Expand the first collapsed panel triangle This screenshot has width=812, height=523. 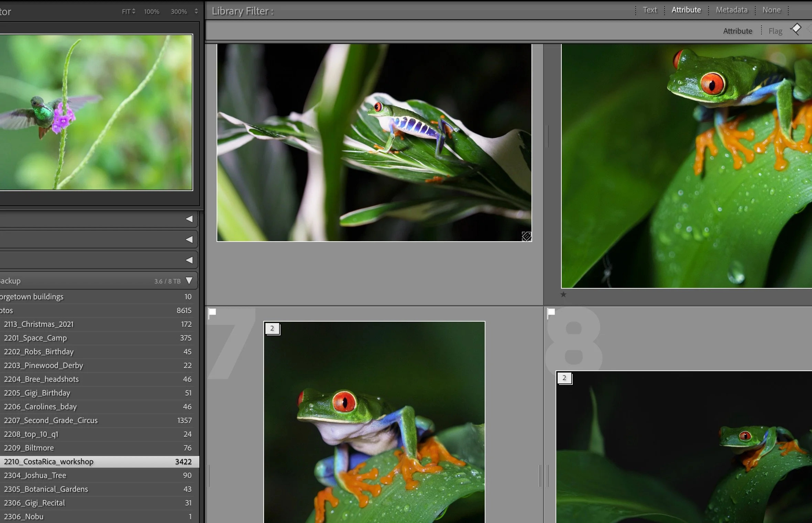189,219
